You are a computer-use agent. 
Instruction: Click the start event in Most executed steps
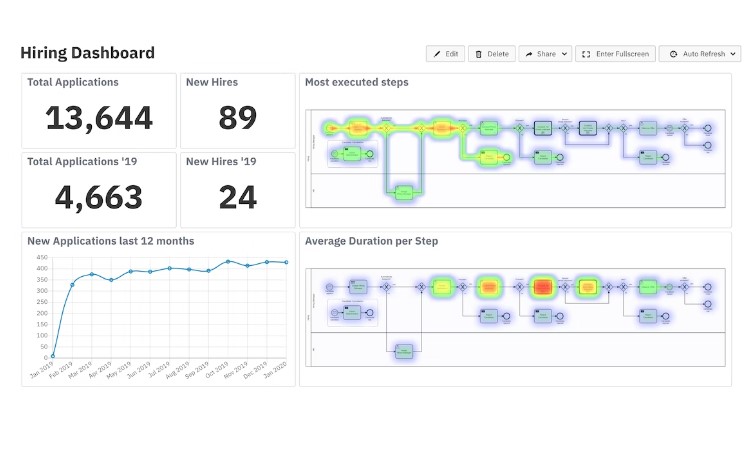pos(329,128)
